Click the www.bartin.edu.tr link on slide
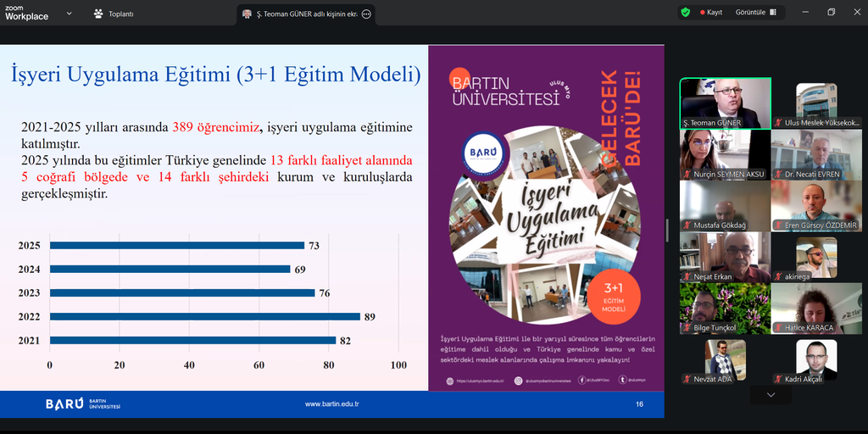Screen dimensions: 868x434 pos(332,403)
